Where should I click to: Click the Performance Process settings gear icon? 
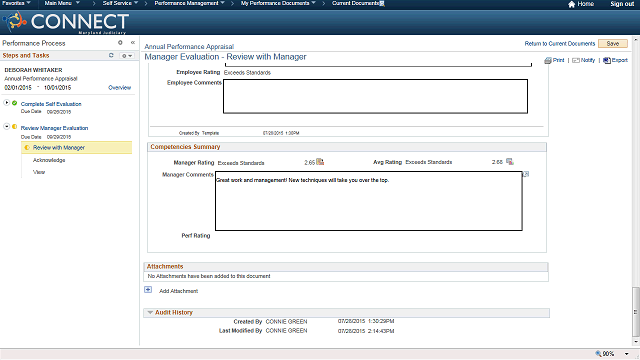[x=120, y=42]
